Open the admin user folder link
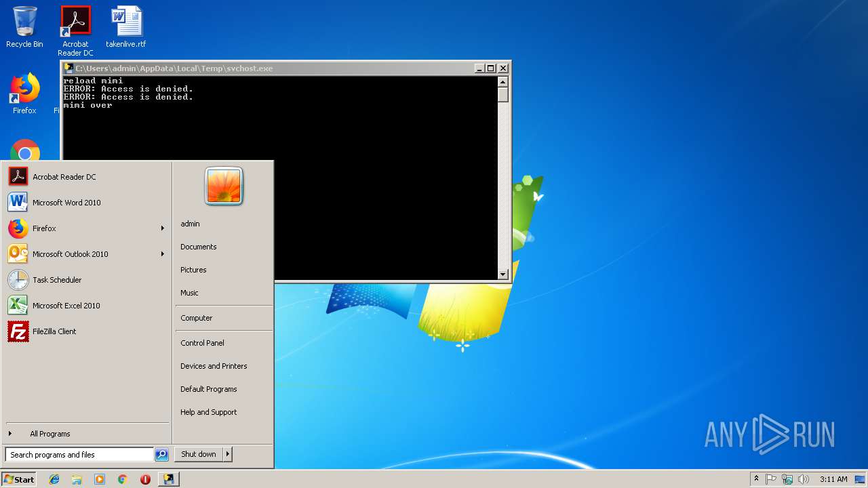 click(x=190, y=224)
